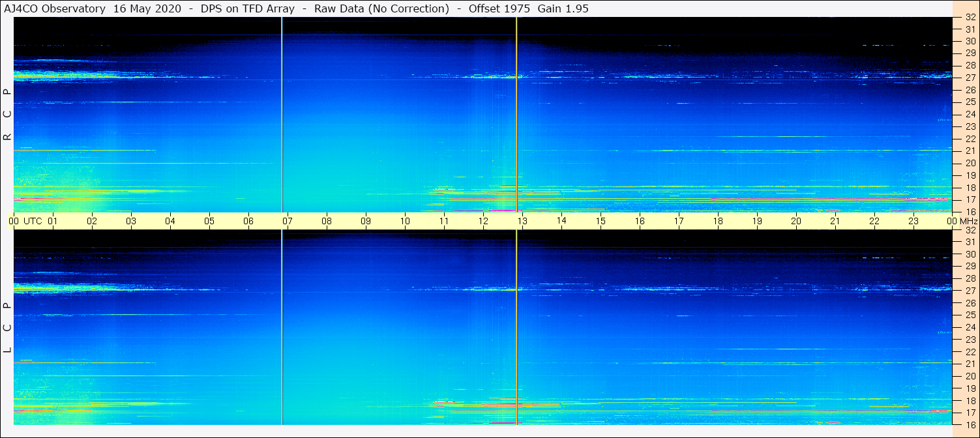Image resolution: width=980 pixels, height=438 pixels.
Task: Click the 'AJ4CO Observatory' title text
Action: point(55,8)
